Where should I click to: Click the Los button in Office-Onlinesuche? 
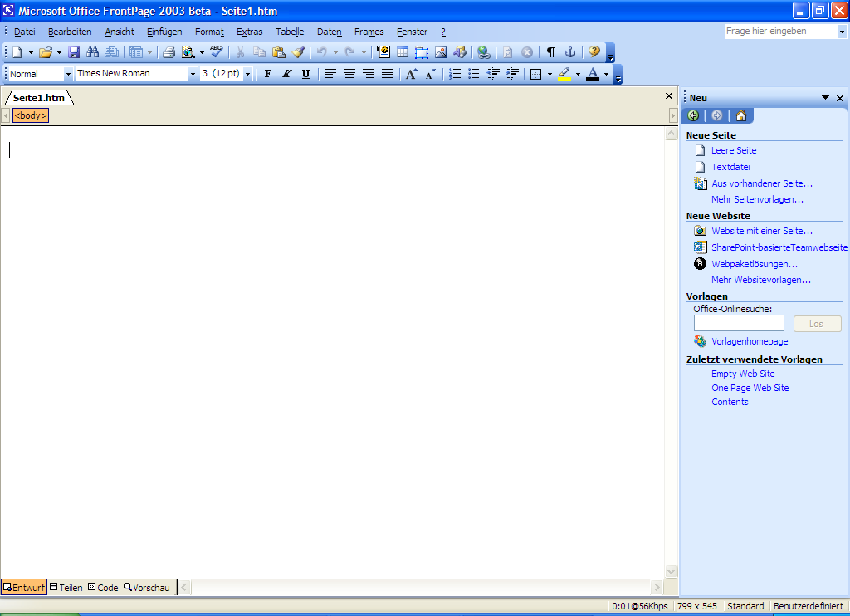pos(817,324)
